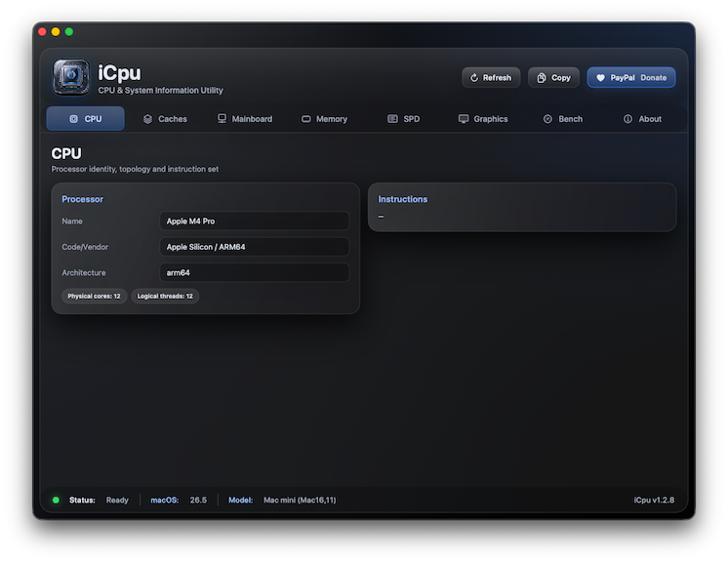
Task: Click the Memory chip tab icon
Action: [306, 119]
